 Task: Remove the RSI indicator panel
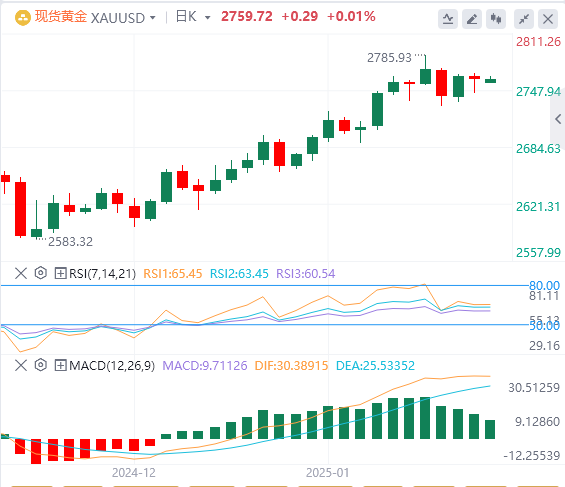point(21,273)
